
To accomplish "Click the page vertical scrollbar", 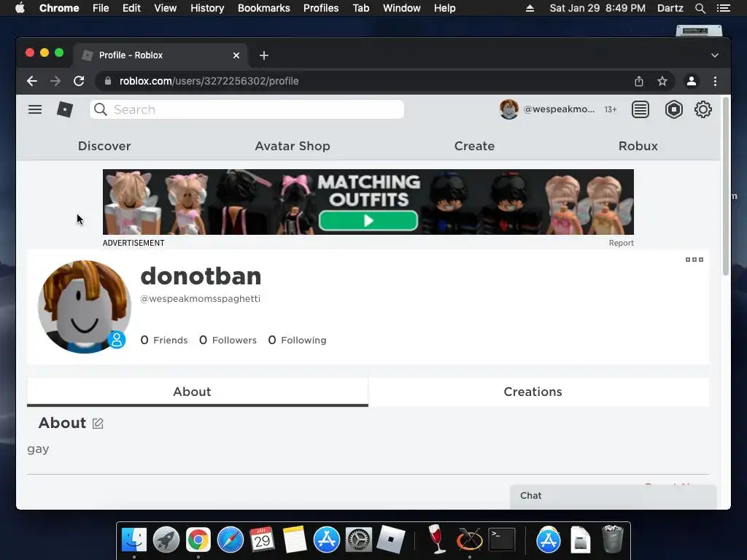I will coord(726,187).
